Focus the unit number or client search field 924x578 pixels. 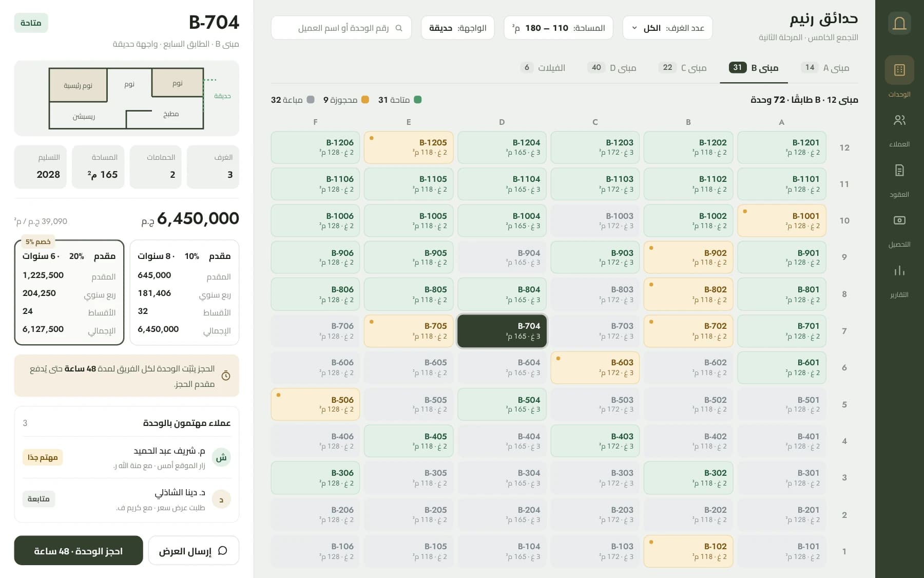[341, 28]
